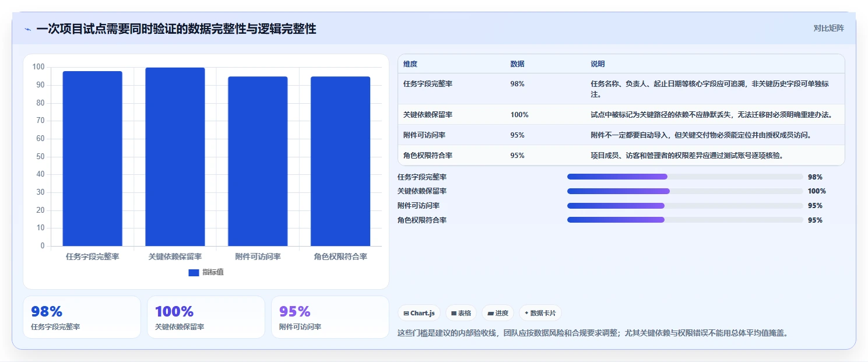Viewport: 868px width, 362px height.
Task: Click the 角色权限符合率 x-axis label
Action: click(340, 256)
